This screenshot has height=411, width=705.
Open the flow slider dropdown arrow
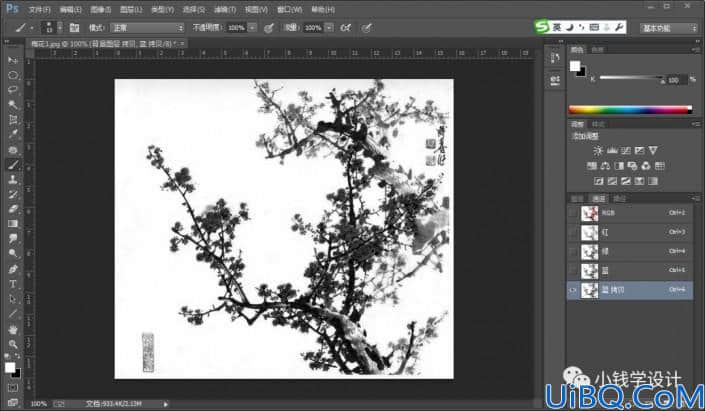pos(330,28)
